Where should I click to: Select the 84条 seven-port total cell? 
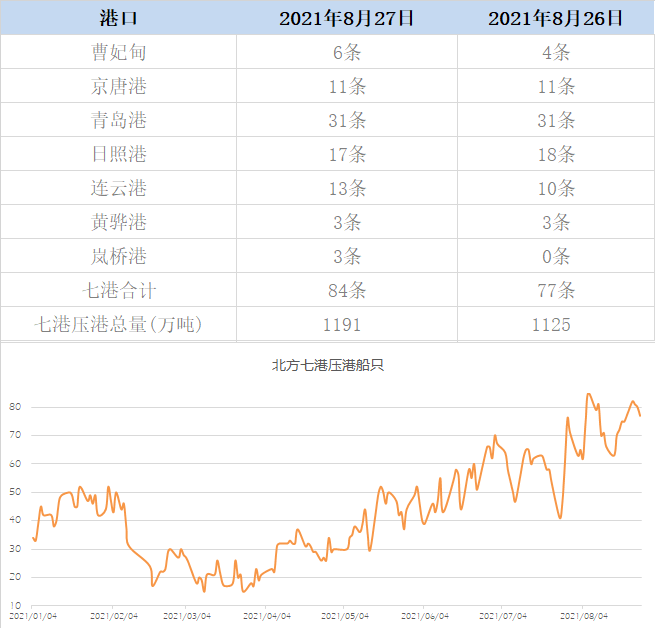pos(347,290)
